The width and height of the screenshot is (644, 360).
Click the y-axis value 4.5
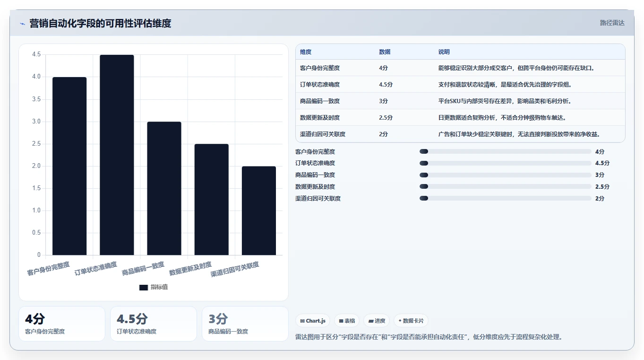pos(36,54)
